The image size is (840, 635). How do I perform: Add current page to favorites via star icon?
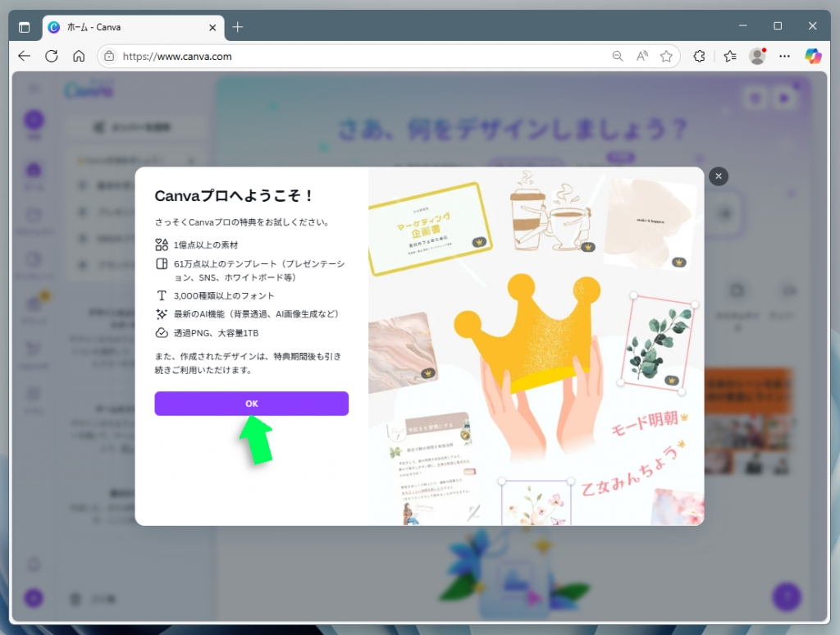click(666, 56)
